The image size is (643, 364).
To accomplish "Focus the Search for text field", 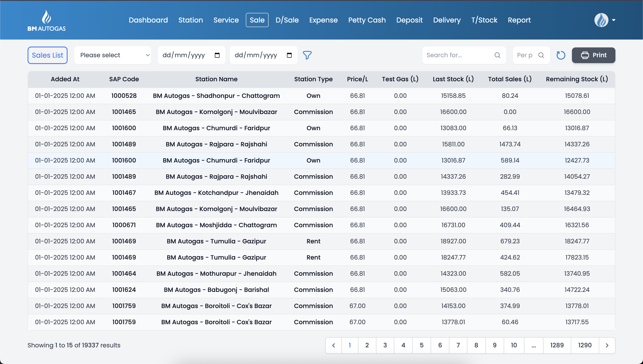I will coord(458,55).
